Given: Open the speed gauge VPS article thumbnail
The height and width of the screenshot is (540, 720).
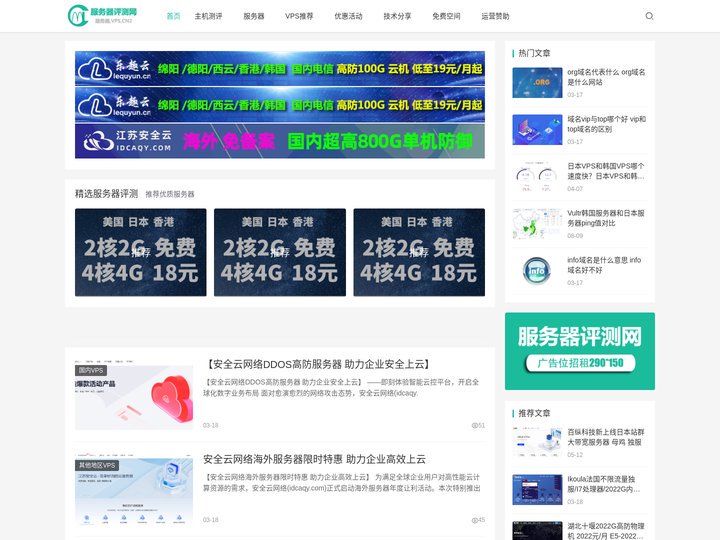Looking at the screenshot, I should (x=537, y=177).
